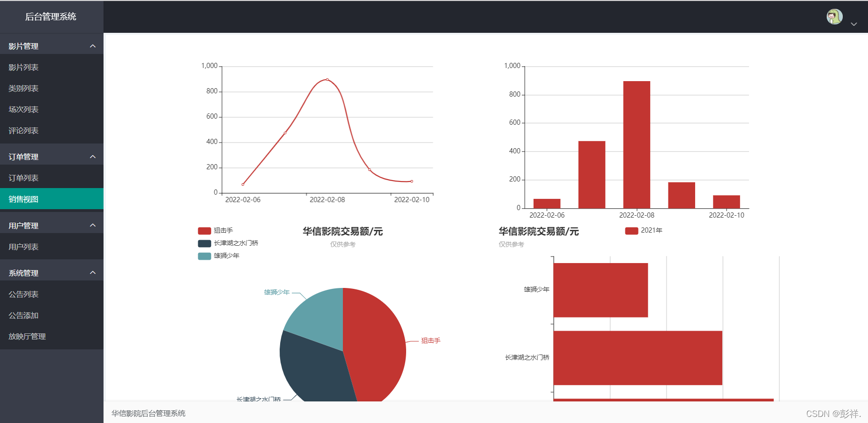Click the shortest bar above 2022-02-06
Image resolution: width=868 pixels, height=423 pixels.
(547, 204)
